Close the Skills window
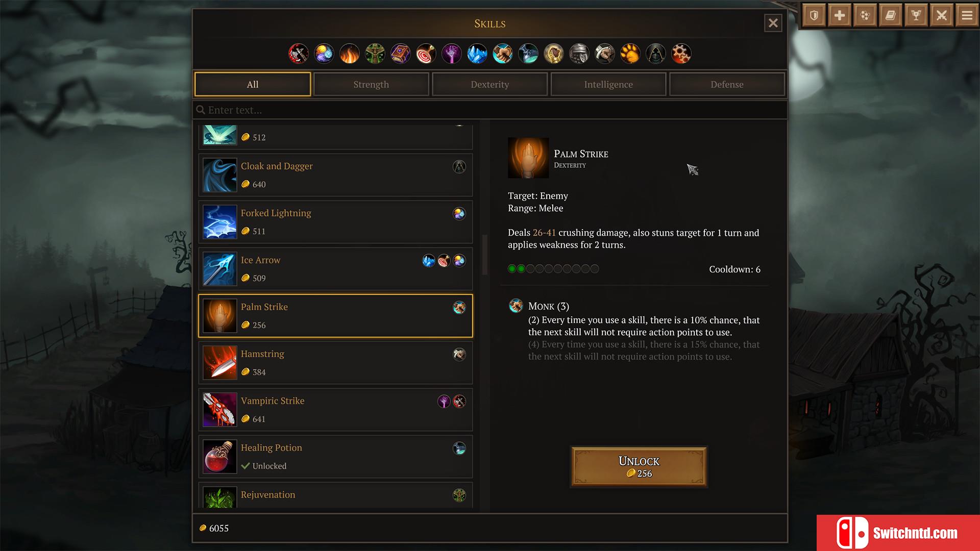The height and width of the screenshot is (551, 980). (773, 23)
